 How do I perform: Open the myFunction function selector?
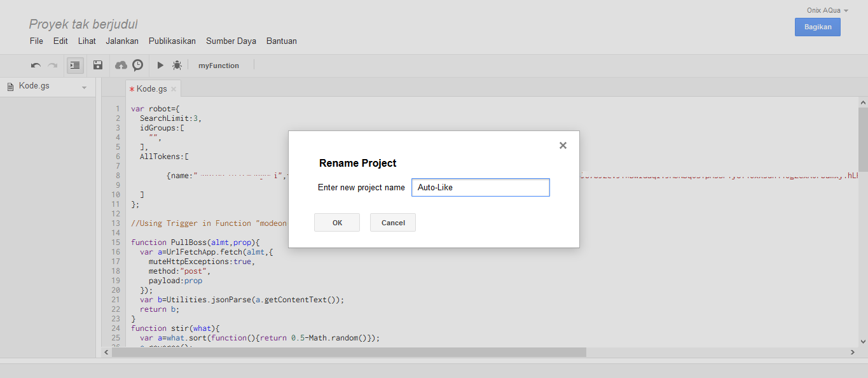(219, 66)
